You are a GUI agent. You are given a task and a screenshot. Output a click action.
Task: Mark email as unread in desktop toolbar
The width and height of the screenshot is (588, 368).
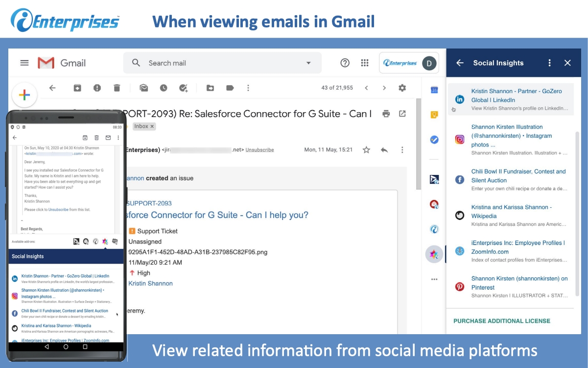[x=144, y=88]
